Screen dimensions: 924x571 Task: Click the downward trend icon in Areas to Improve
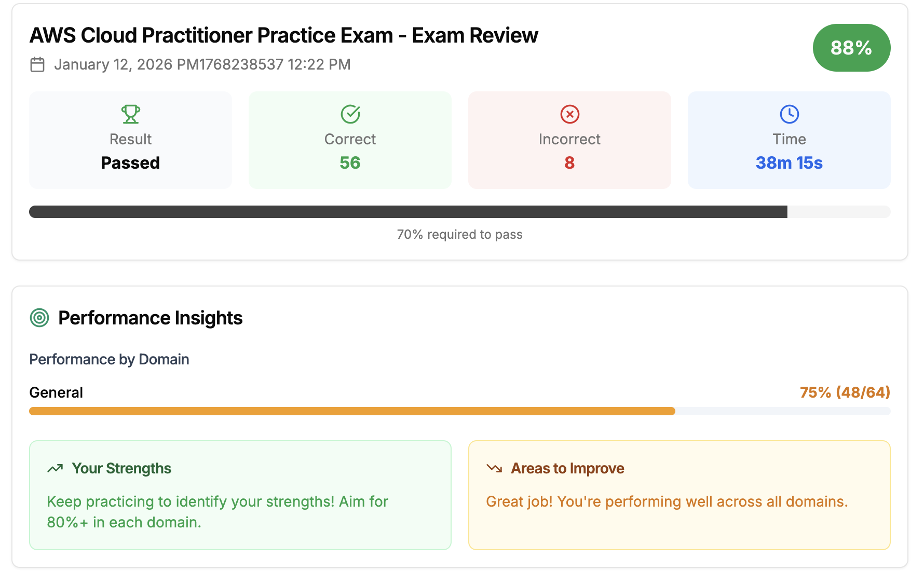494,468
